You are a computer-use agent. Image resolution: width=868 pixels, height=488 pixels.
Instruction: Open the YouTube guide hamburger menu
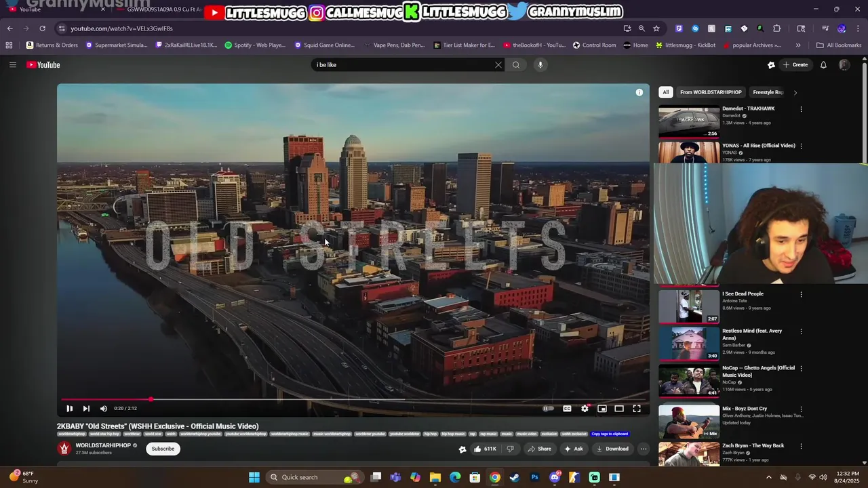click(12, 65)
